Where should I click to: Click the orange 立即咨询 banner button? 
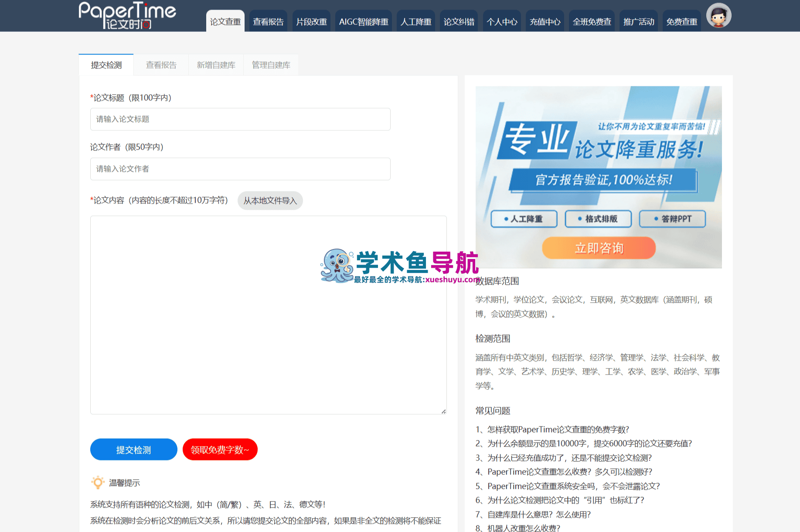(x=599, y=248)
